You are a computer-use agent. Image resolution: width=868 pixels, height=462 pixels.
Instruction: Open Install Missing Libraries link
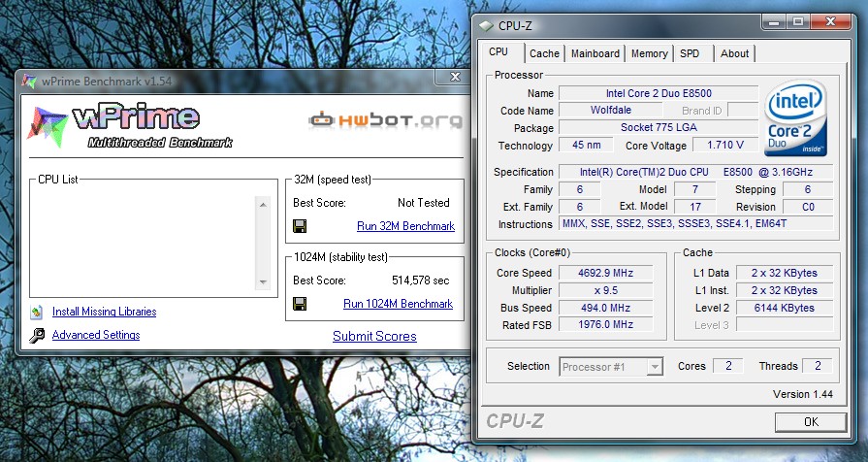coord(104,312)
